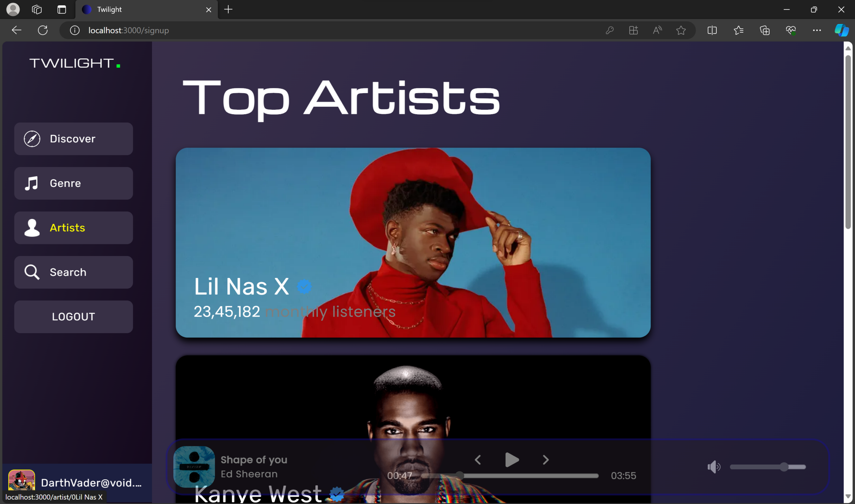This screenshot has width=855, height=504.
Task: Skip to the next track
Action: click(x=546, y=460)
